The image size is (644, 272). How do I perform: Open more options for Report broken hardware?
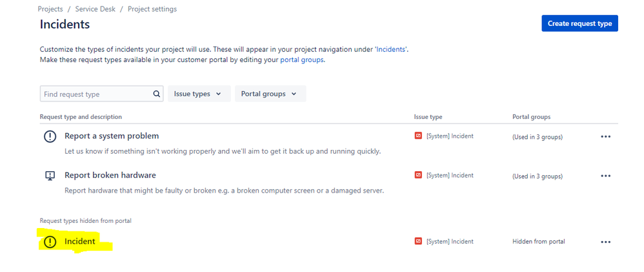[x=605, y=176]
